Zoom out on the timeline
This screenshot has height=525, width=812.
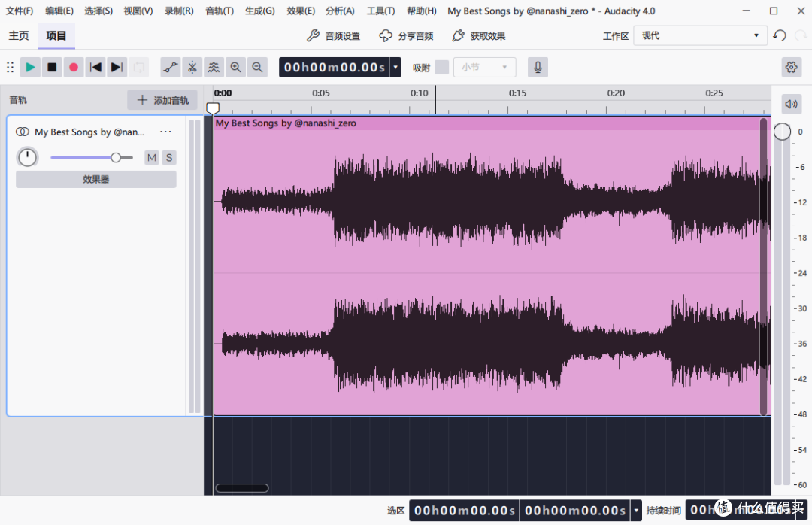tap(257, 68)
